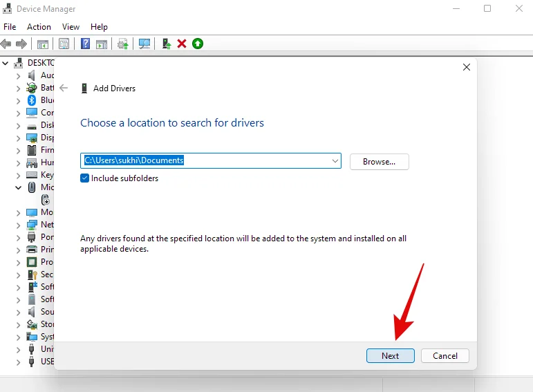Expand the Keyboards category node
This screenshot has height=392, width=533.
19,176
